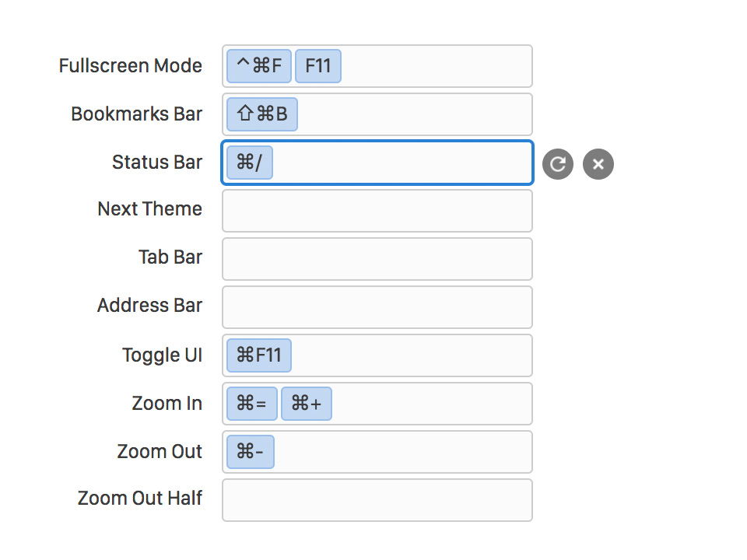Select the F11 chip in Fullscreen Mode
Screen dimensions: 747x560
317,65
